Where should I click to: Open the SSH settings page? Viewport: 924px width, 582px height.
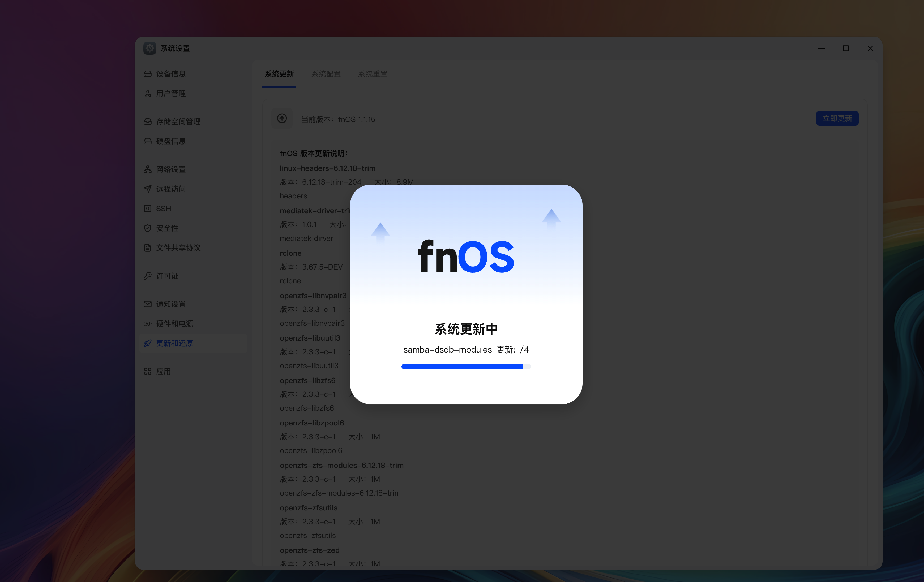click(163, 209)
